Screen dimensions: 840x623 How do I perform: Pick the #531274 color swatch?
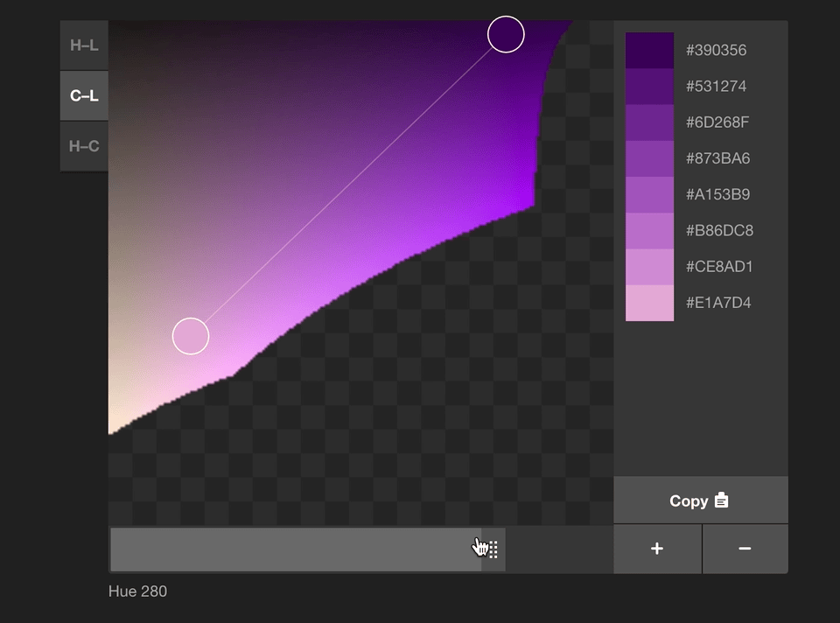coord(649,87)
